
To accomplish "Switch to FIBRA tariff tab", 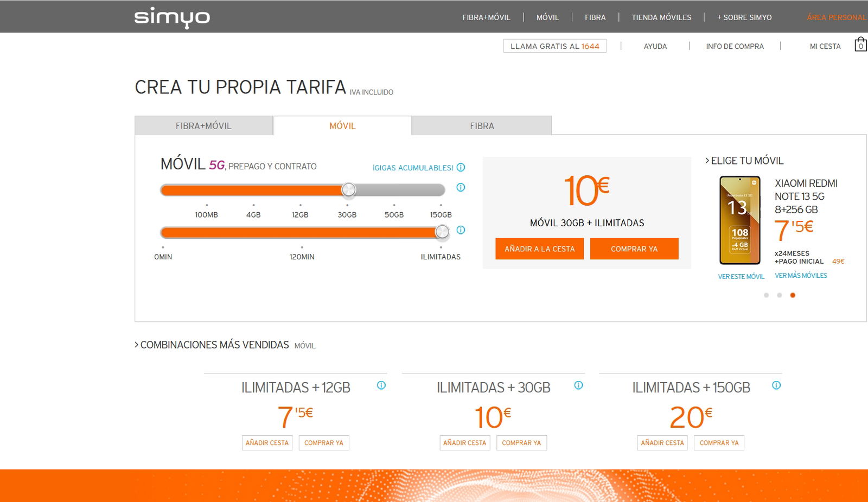I will point(482,125).
